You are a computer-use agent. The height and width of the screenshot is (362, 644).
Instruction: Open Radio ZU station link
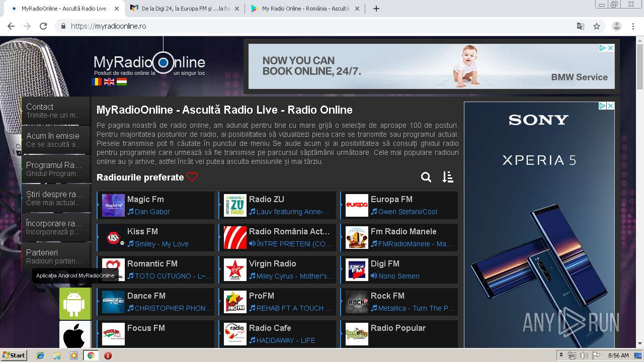click(267, 199)
